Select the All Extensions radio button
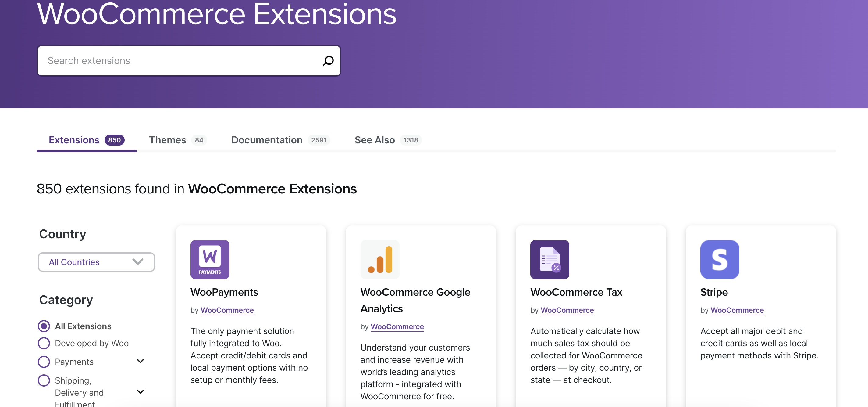 coord(44,326)
